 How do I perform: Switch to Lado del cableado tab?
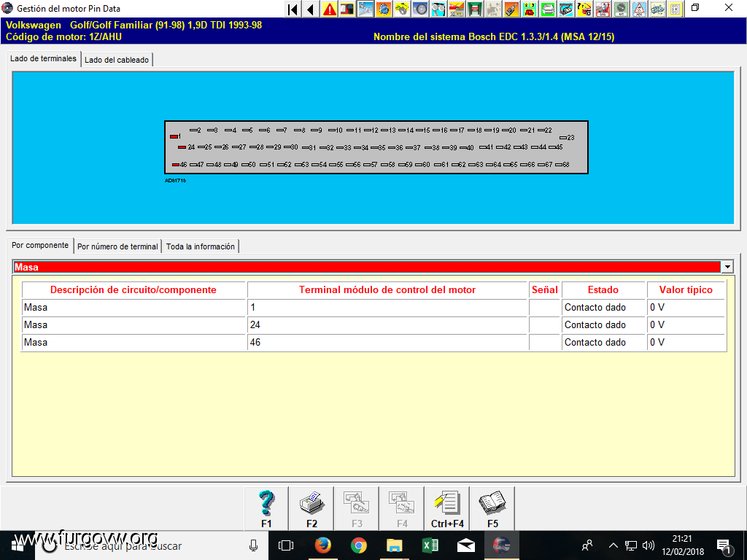point(117,60)
